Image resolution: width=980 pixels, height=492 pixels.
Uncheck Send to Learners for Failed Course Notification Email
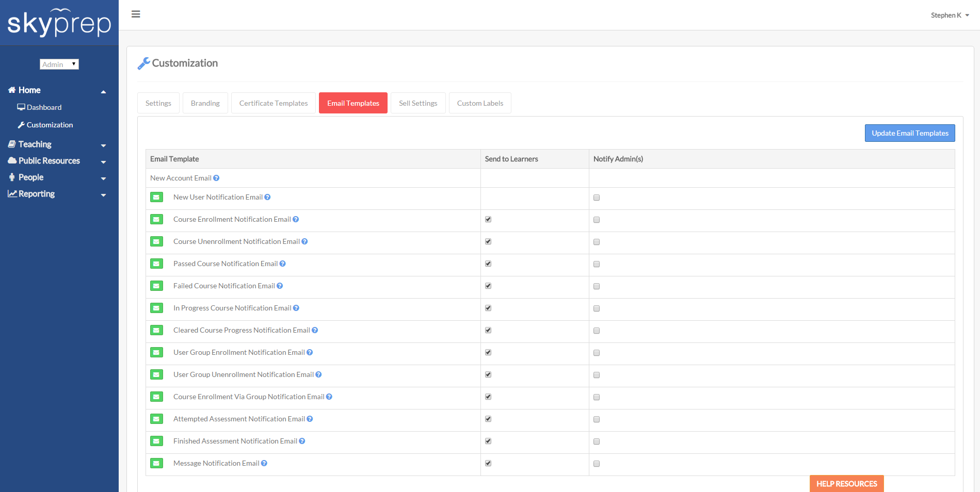tap(488, 286)
